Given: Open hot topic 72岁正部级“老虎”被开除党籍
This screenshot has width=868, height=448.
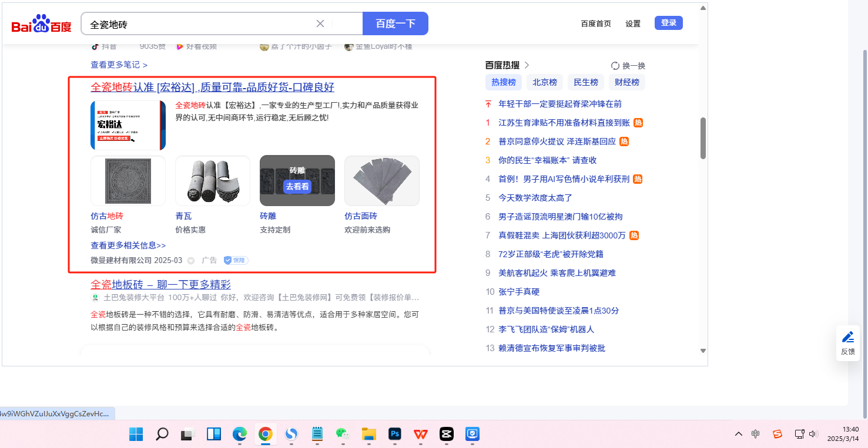Looking at the screenshot, I should [x=551, y=254].
